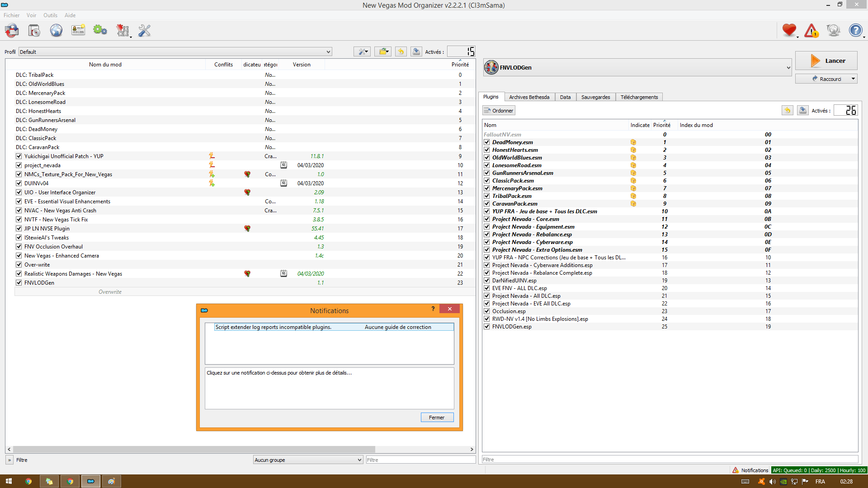Click create backup icon in Plugins pane
This screenshot has height=488, width=868.
(803, 110)
